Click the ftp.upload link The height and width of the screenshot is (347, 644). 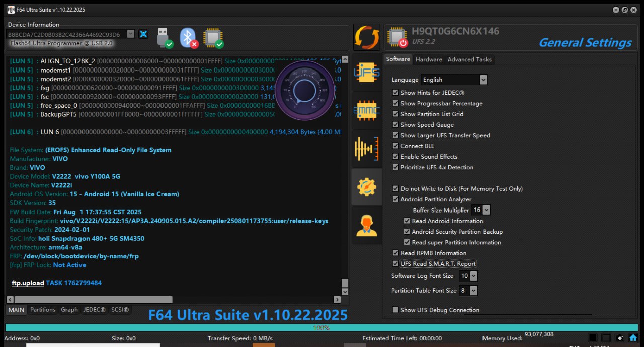tap(28, 283)
